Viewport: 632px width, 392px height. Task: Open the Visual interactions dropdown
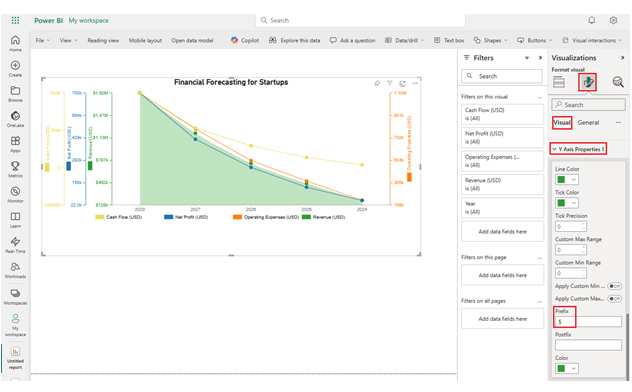592,40
